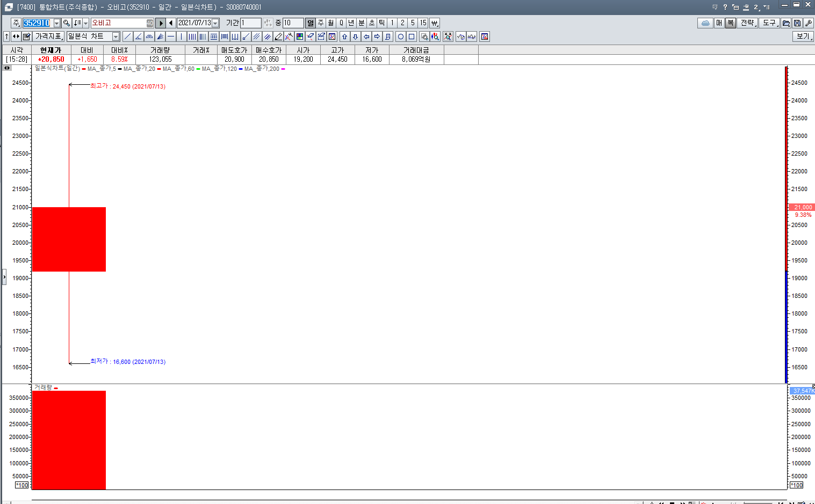Open the won currency unit dropdown
Image resolution: width=815 pixels, height=504 pixels.
point(435,23)
